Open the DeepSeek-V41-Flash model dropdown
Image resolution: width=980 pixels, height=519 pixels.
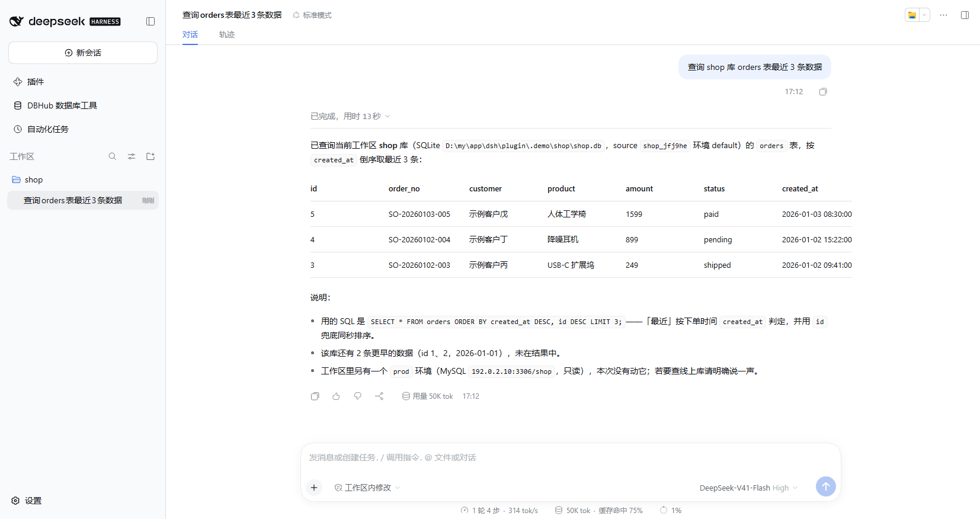(x=749, y=488)
